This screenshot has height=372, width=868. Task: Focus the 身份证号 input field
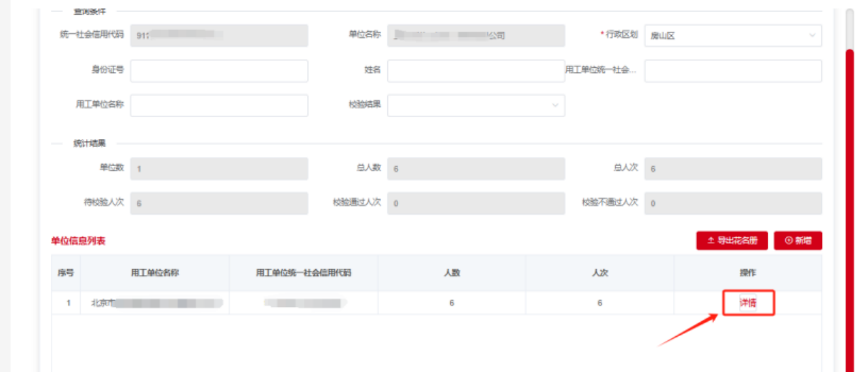click(219, 70)
